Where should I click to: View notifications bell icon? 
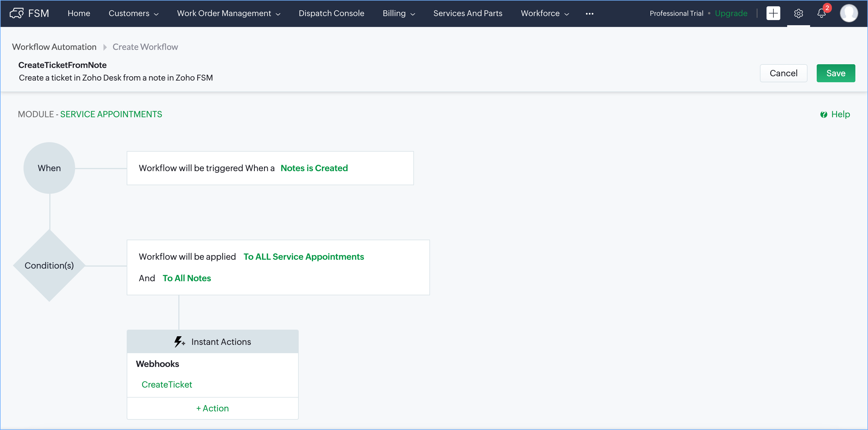[821, 13]
